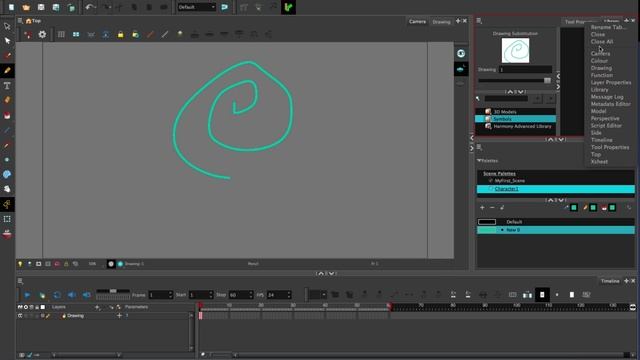Select the teal New 0 colour swatch
Viewport: 640px width, 360px height.
(x=487, y=230)
